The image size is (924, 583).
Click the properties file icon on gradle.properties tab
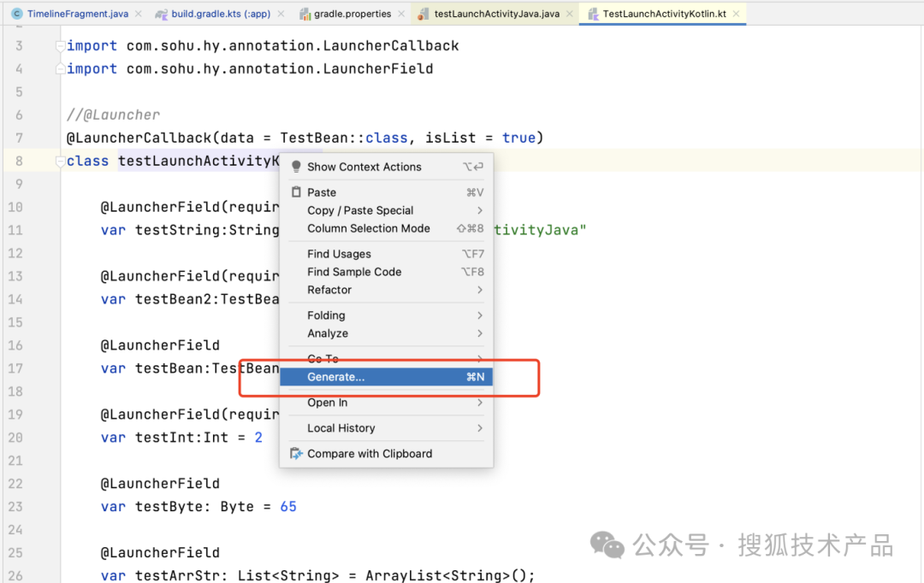point(305,15)
